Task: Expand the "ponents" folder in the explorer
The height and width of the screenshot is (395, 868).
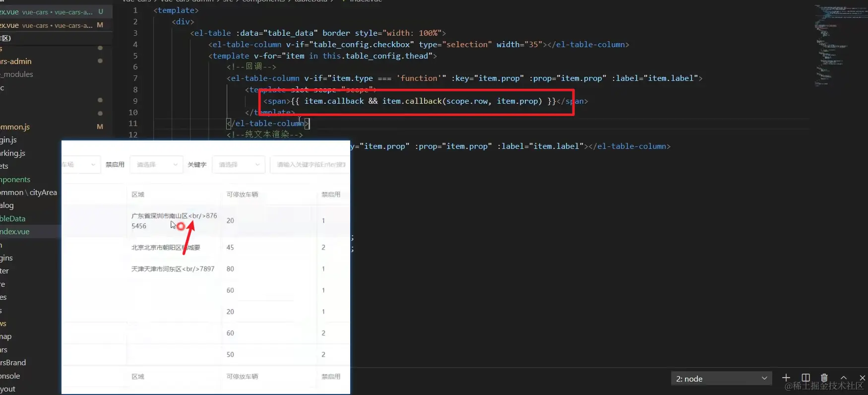Action: pos(15,180)
